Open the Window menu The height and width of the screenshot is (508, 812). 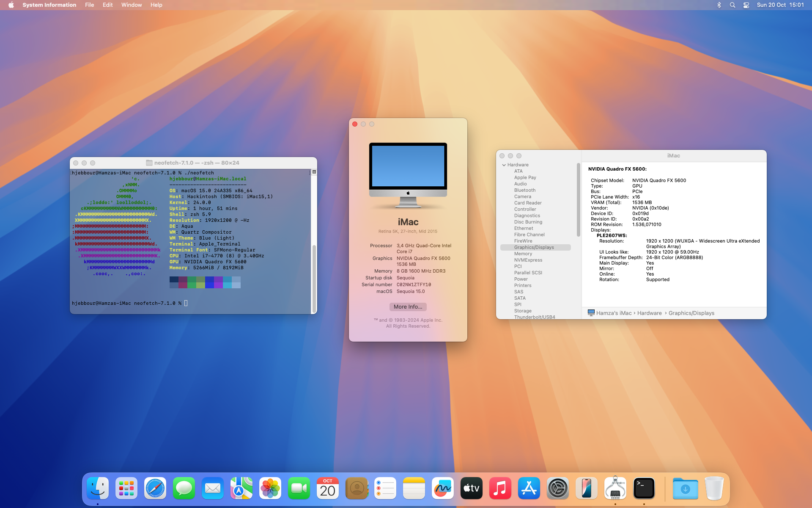pyautogui.click(x=131, y=5)
